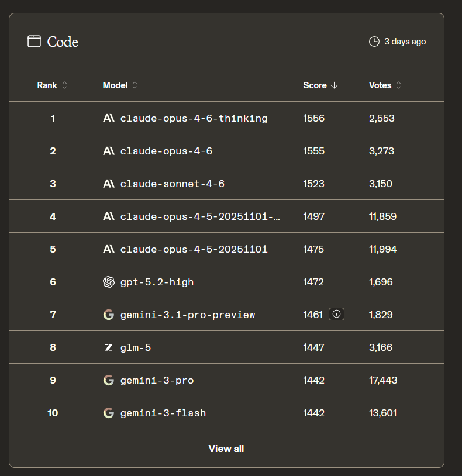462x476 pixels.
Task: Click the clock icon beside 3 days ago
Action: [x=374, y=42]
